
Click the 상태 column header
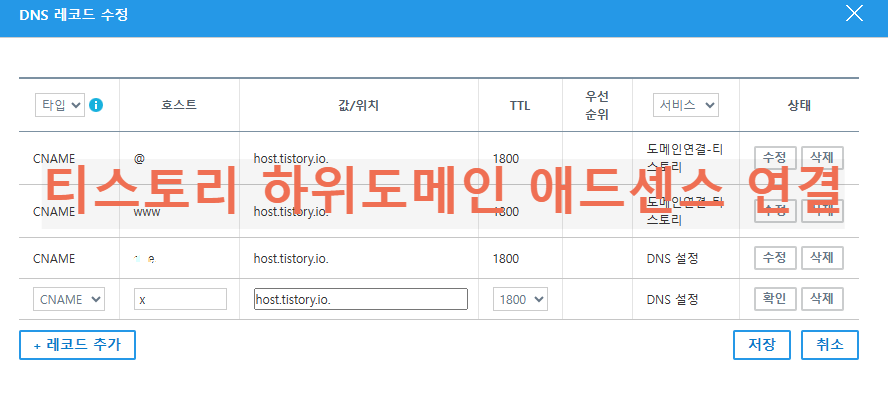pyautogui.click(x=799, y=105)
